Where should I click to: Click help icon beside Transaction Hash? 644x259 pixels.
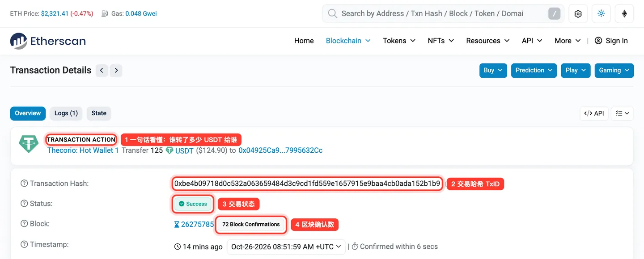[x=24, y=184]
